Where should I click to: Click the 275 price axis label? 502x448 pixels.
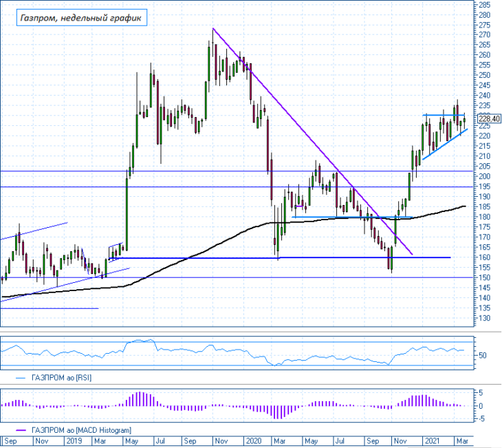click(x=484, y=25)
